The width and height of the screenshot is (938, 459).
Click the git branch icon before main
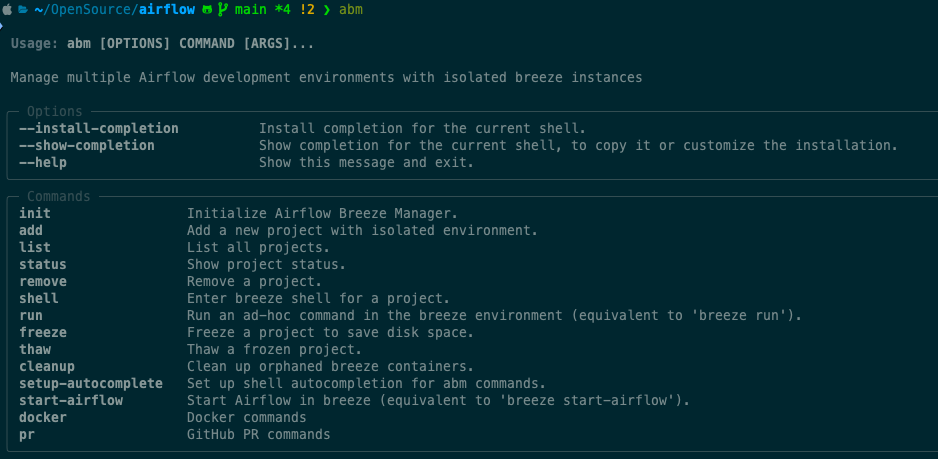tap(222, 10)
